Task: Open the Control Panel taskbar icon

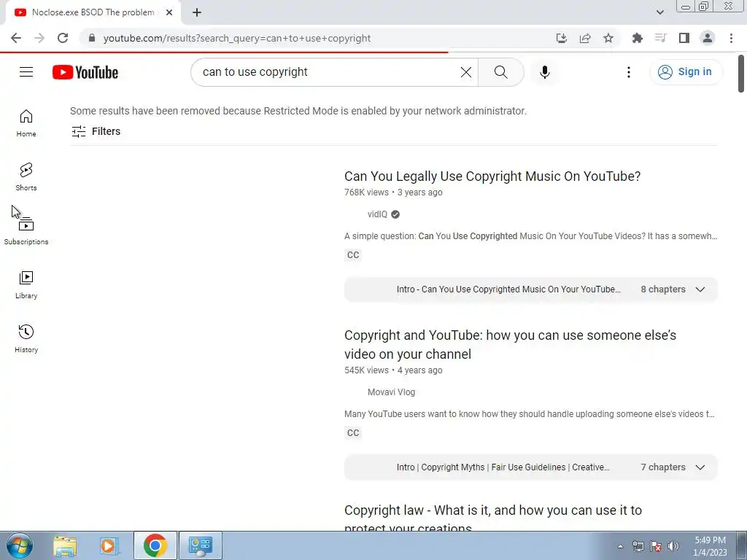Action: click(x=201, y=545)
